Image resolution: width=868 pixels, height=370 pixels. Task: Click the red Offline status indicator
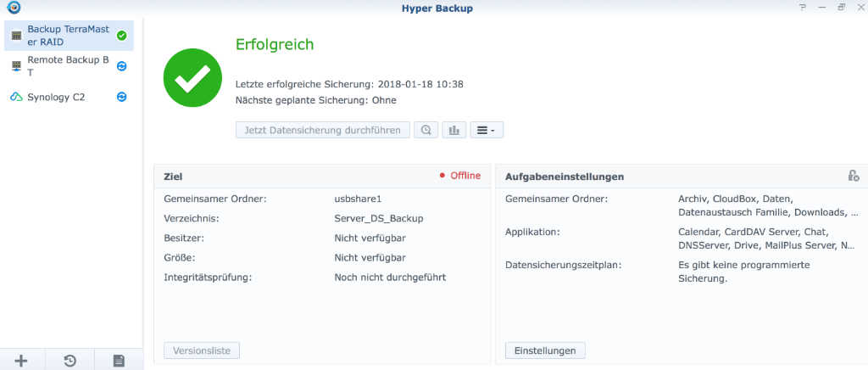click(460, 176)
